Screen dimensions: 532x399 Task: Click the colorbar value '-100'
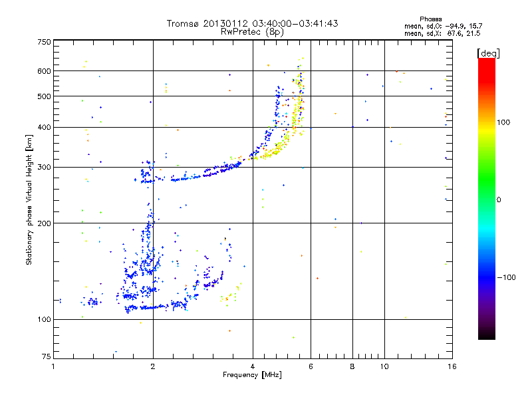pyautogui.click(x=506, y=277)
